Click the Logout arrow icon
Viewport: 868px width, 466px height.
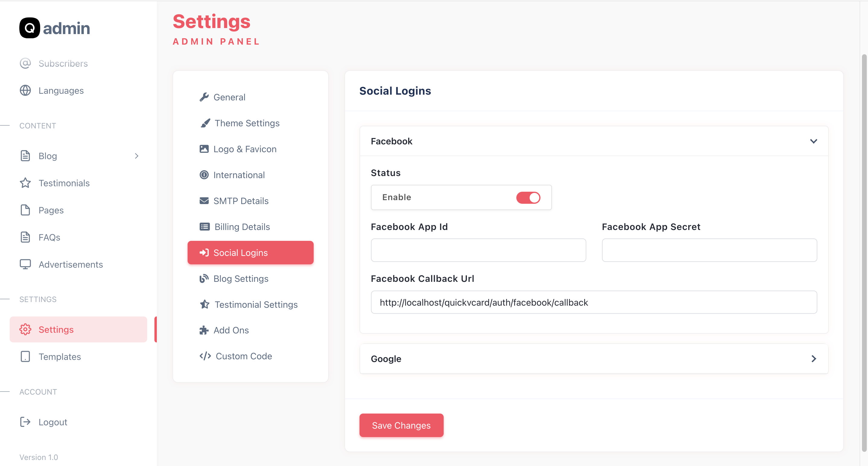25,422
